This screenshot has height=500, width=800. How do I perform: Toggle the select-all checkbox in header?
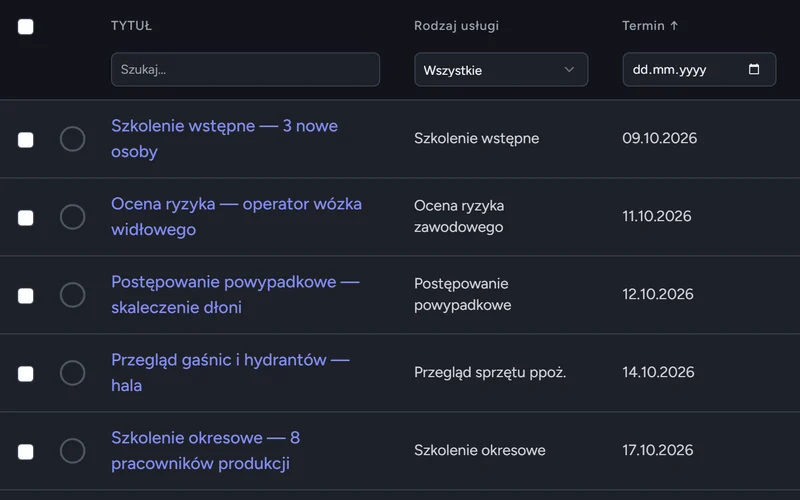[x=26, y=27]
